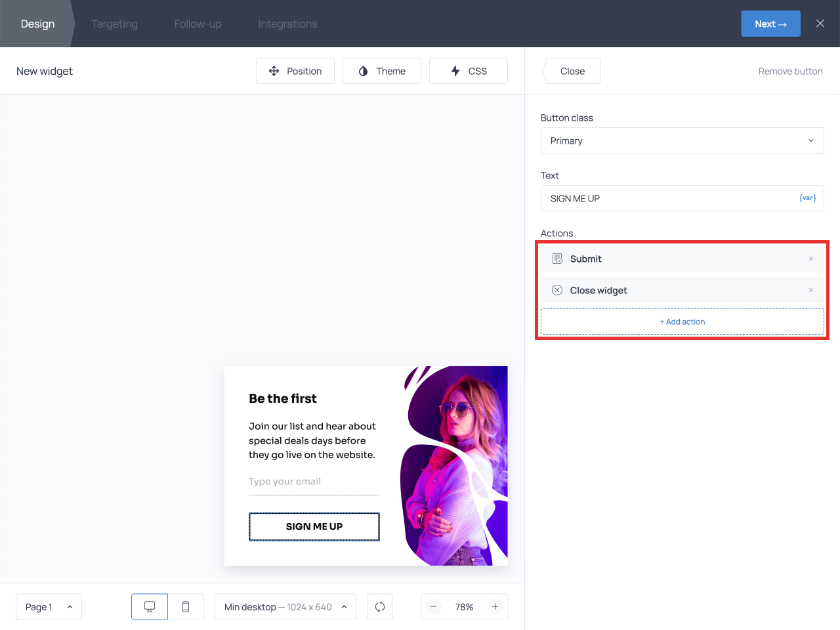Expand the Button class dropdown
The width and height of the screenshot is (840, 630).
(682, 140)
